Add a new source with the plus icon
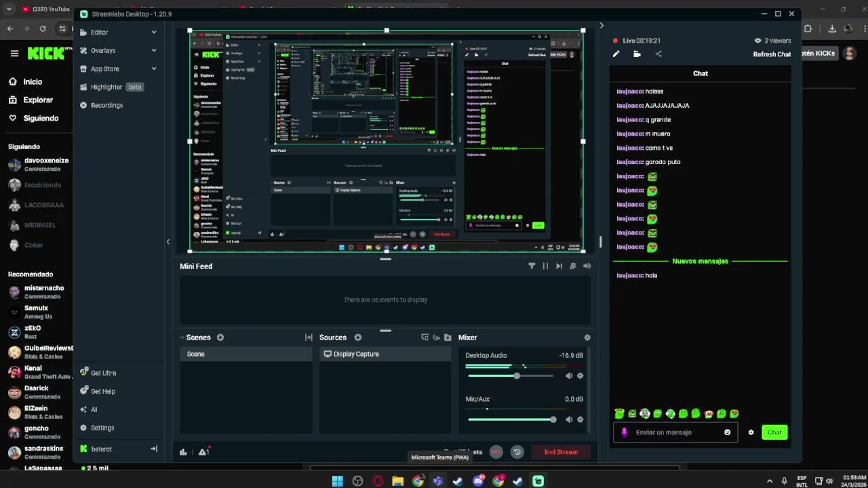The image size is (868, 488). coord(358,338)
